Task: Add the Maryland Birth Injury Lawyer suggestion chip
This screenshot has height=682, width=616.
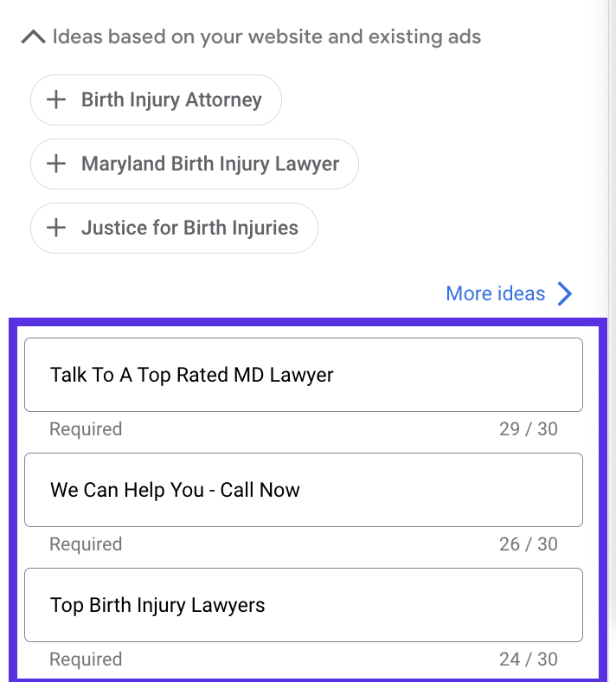Action: 195,164
